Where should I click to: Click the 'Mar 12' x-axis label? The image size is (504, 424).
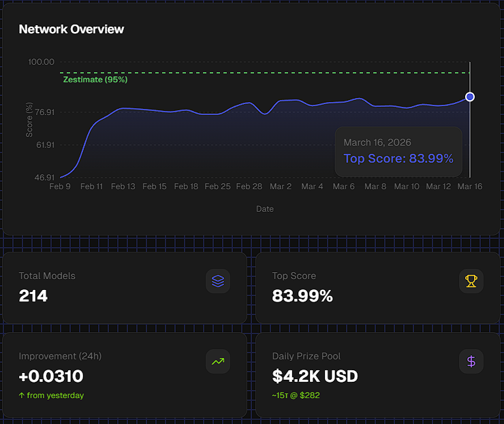click(439, 186)
